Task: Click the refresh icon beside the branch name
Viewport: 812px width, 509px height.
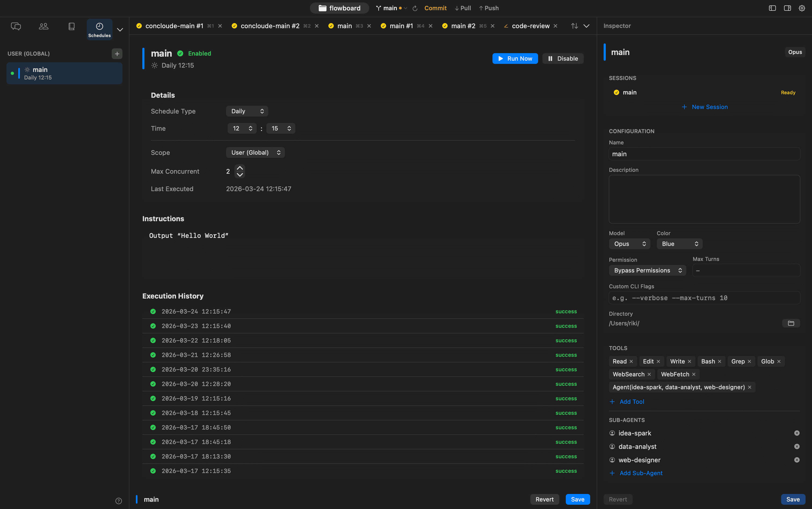Action: (x=415, y=8)
